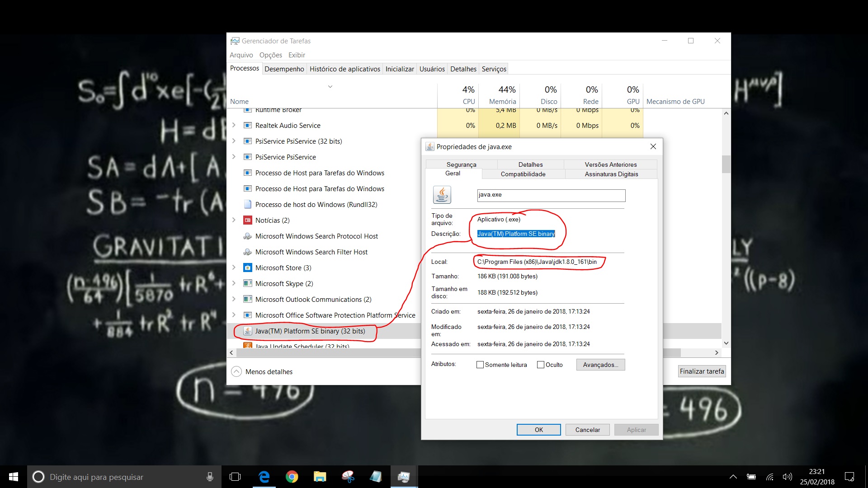868x488 pixels.
Task: Click the java.exe file name field
Action: 551,195
